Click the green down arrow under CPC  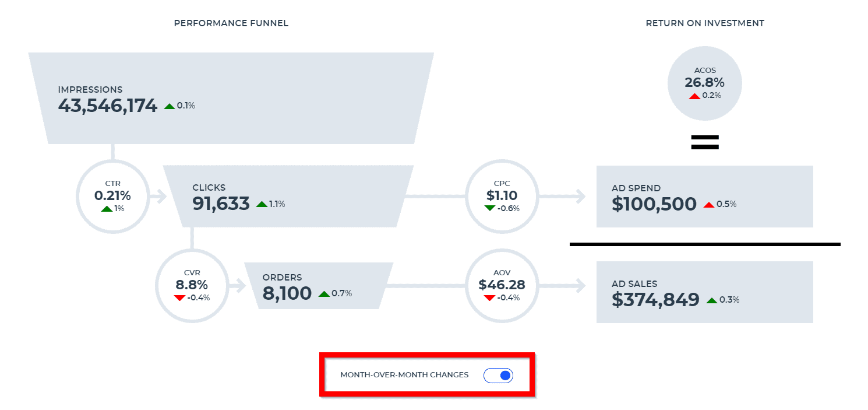point(490,208)
